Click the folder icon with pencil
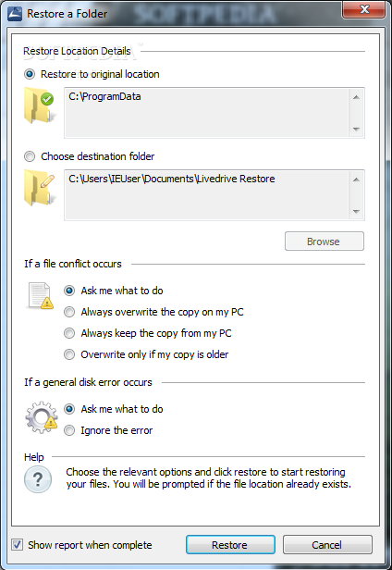This screenshot has width=392, height=570. pyautogui.click(x=39, y=188)
